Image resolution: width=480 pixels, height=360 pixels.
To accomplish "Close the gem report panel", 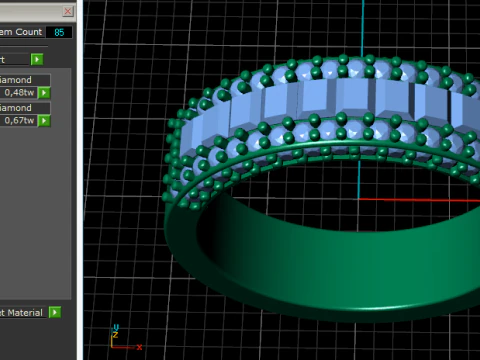I will coord(68,11).
